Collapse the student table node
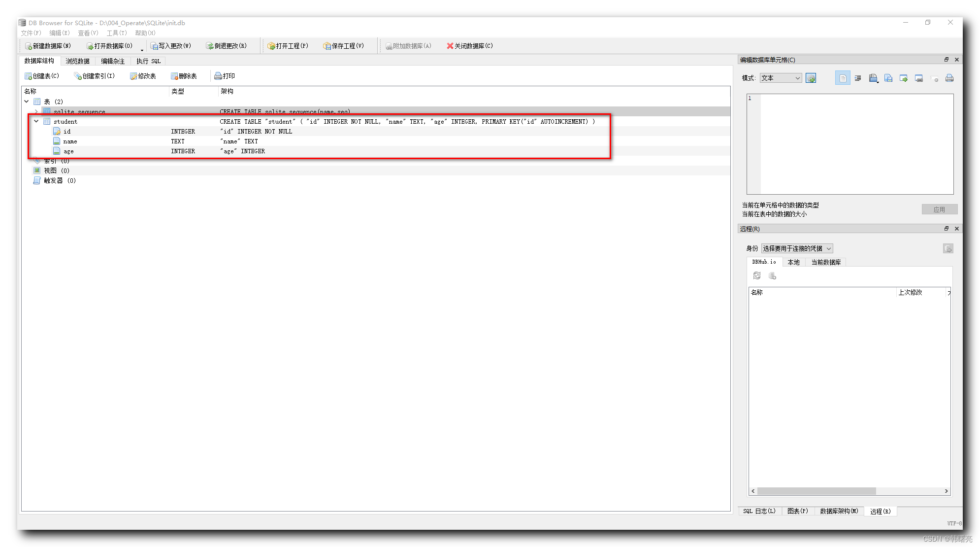Image resolution: width=980 pixels, height=547 pixels. click(x=36, y=121)
